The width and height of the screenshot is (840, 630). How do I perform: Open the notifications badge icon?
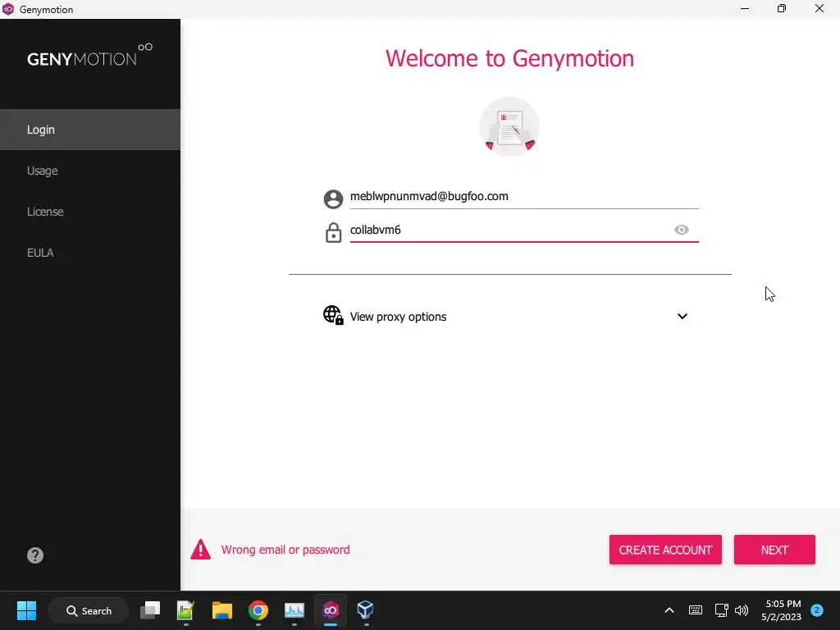pos(817,610)
